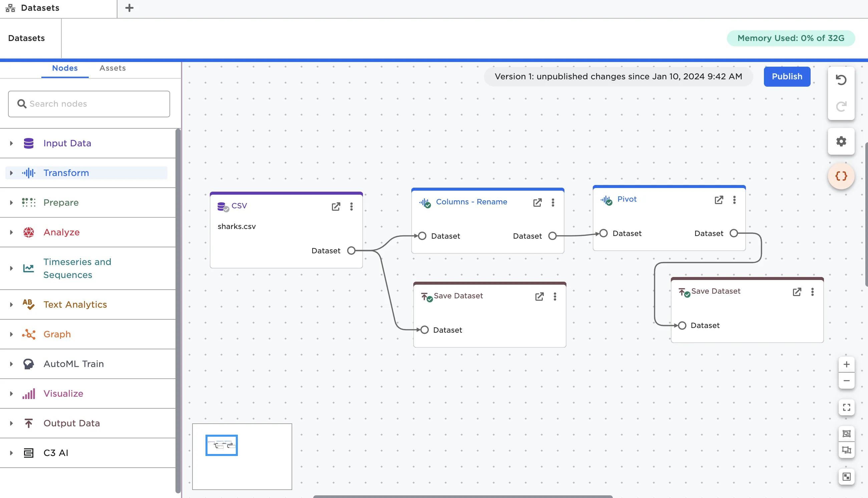Open the Pivot node options menu
This screenshot has height=498, width=868.
click(734, 200)
